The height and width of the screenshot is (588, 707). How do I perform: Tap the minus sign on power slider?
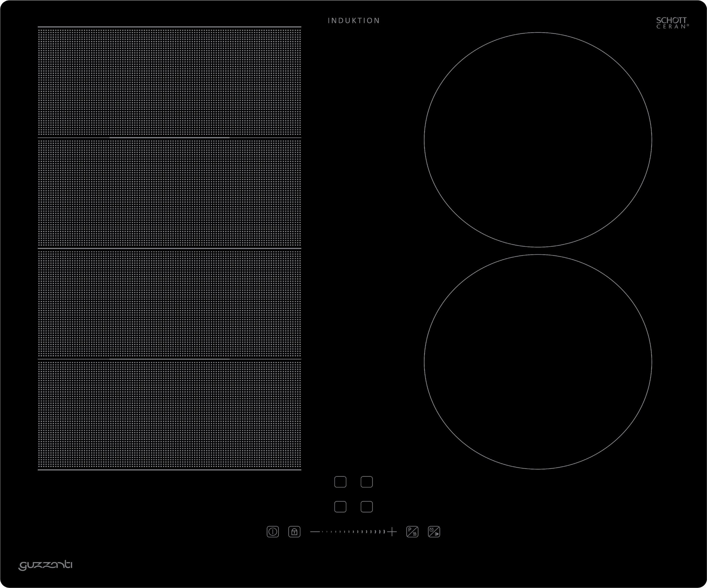[315, 532]
